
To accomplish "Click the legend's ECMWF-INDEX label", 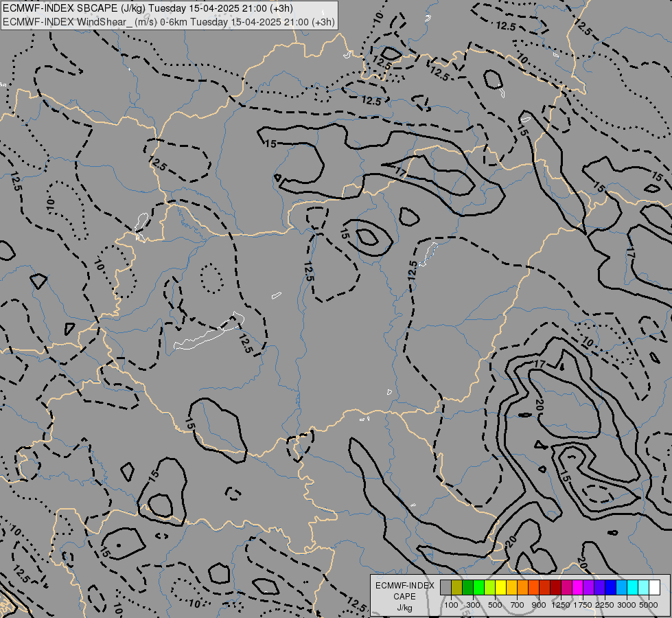I will coord(404,586).
